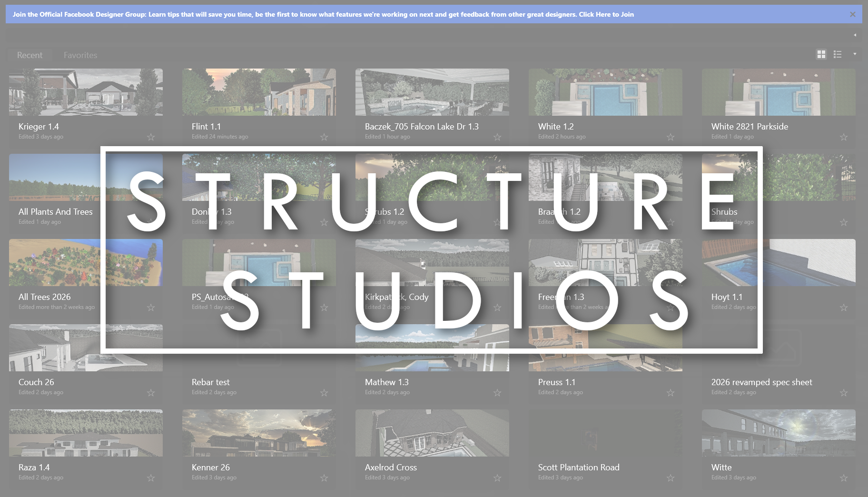Screen dimensions: 868x497
Task: Click the Hoyt 1.1 project title
Action: (x=727, y=297)
